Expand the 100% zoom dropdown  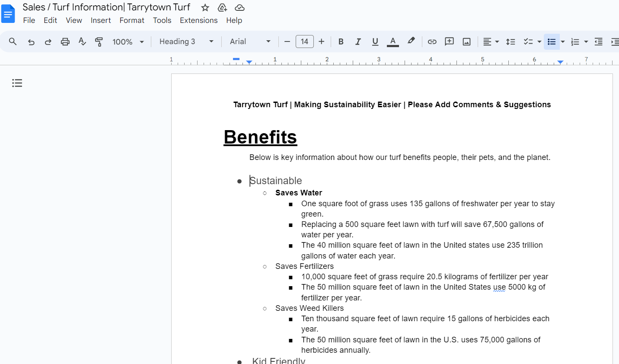pos(128,42)
